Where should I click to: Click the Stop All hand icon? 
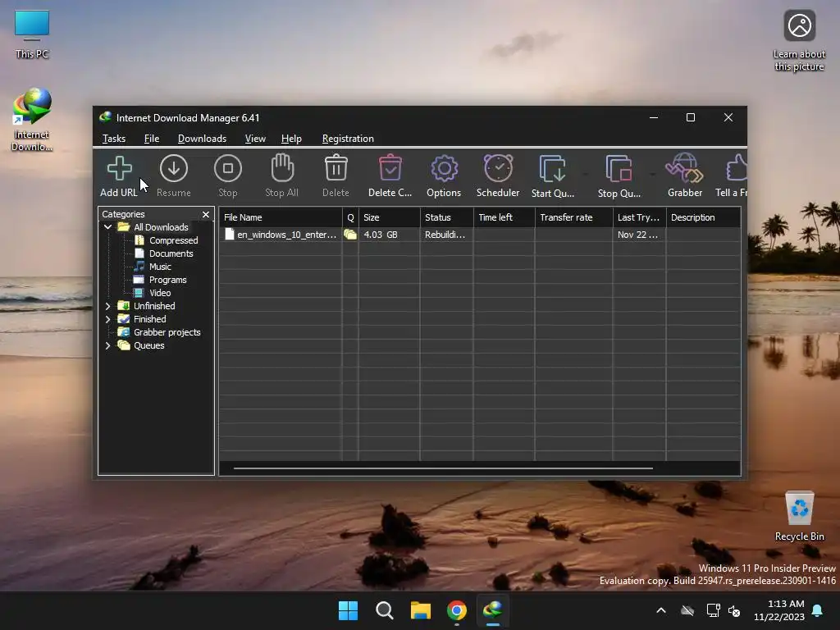tap(282, 168)
